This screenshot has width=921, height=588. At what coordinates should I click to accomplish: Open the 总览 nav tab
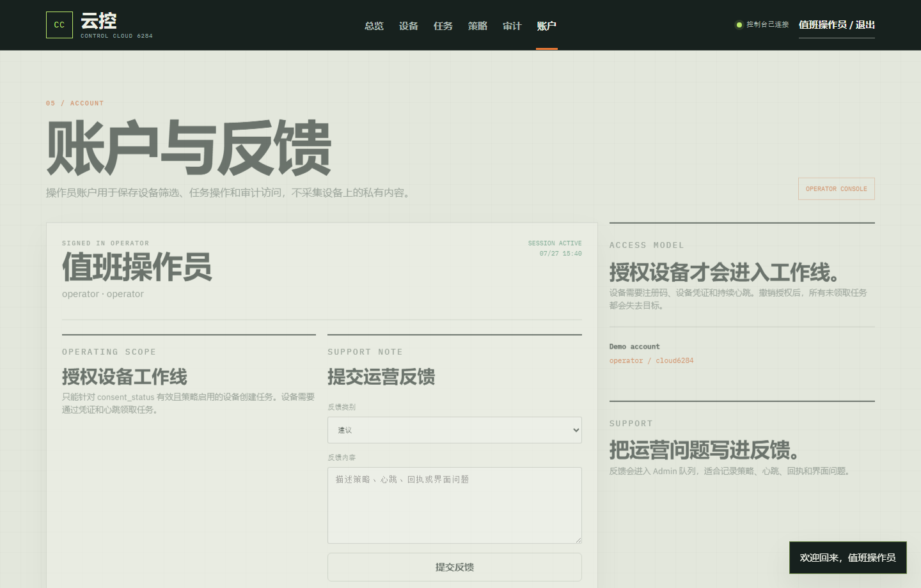click(x=374, y=26)
